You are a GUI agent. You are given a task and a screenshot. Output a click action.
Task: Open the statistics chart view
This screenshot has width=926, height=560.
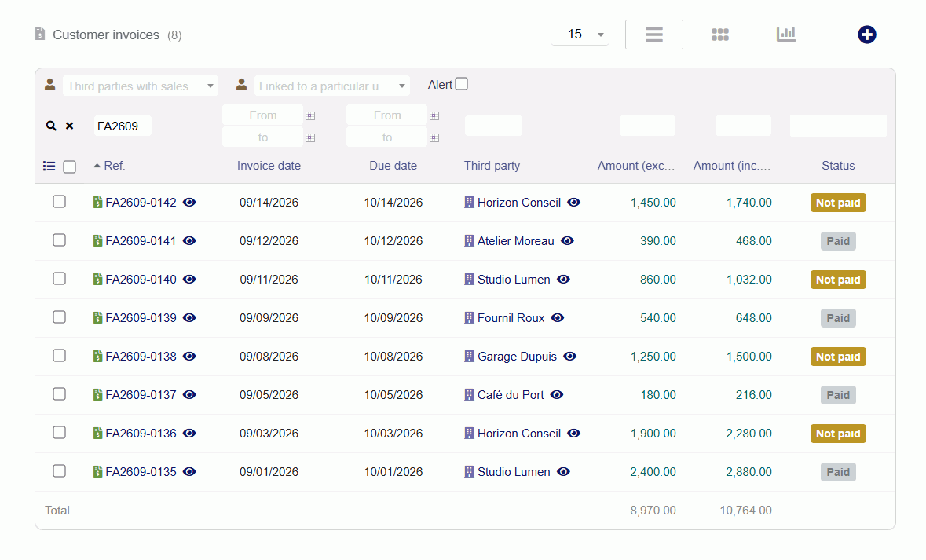click(786, 35)
